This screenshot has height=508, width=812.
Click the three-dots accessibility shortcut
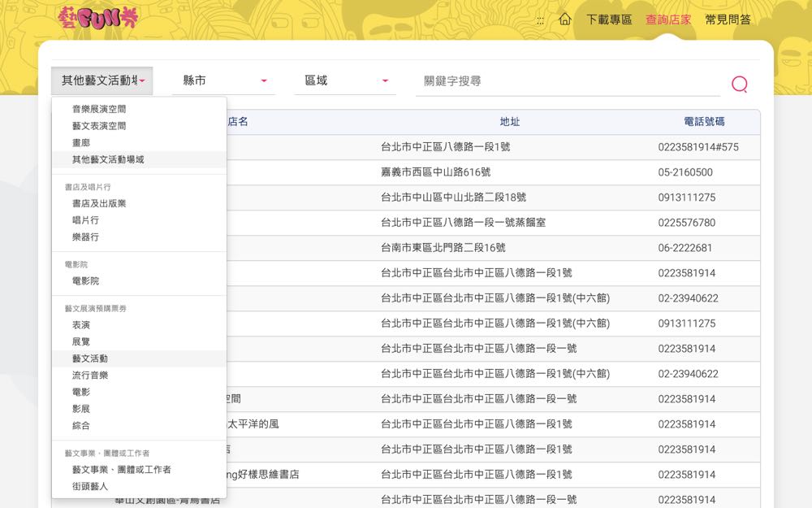pyautogui.click(x=541, y=20)
